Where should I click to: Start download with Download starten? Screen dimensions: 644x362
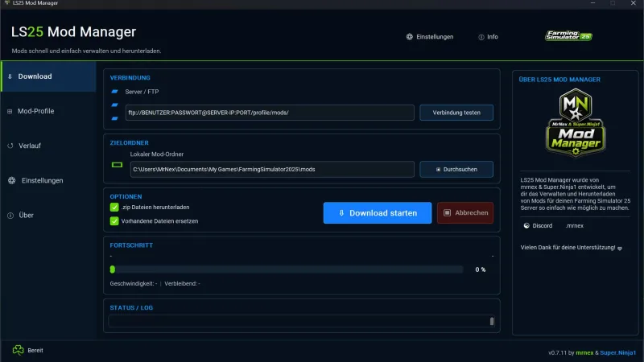click(x=378, y=213)
